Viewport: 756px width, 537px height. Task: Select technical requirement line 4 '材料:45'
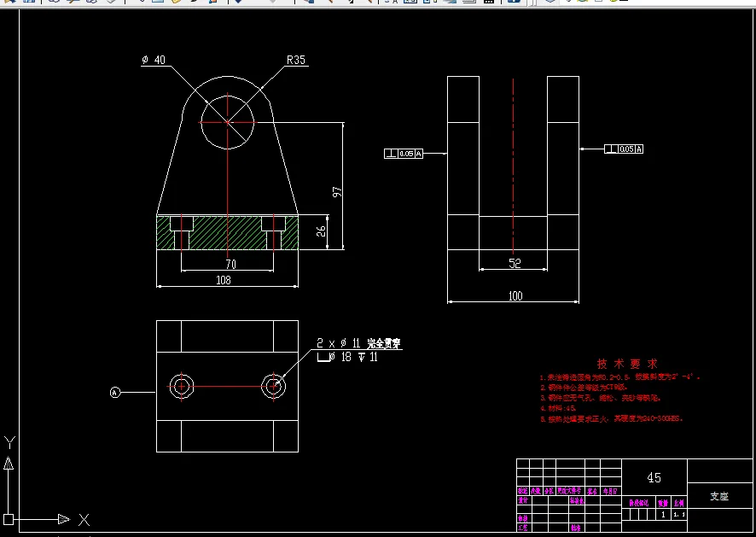558,408
